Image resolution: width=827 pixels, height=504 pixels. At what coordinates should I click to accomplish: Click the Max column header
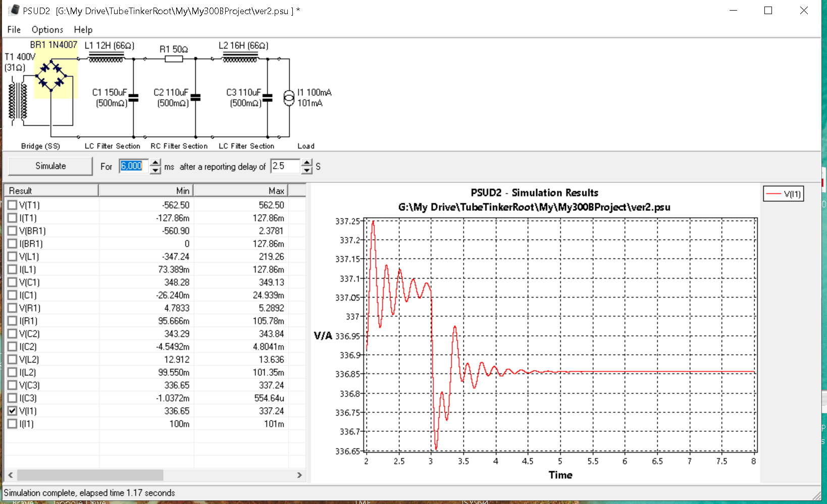pos(241,191)
